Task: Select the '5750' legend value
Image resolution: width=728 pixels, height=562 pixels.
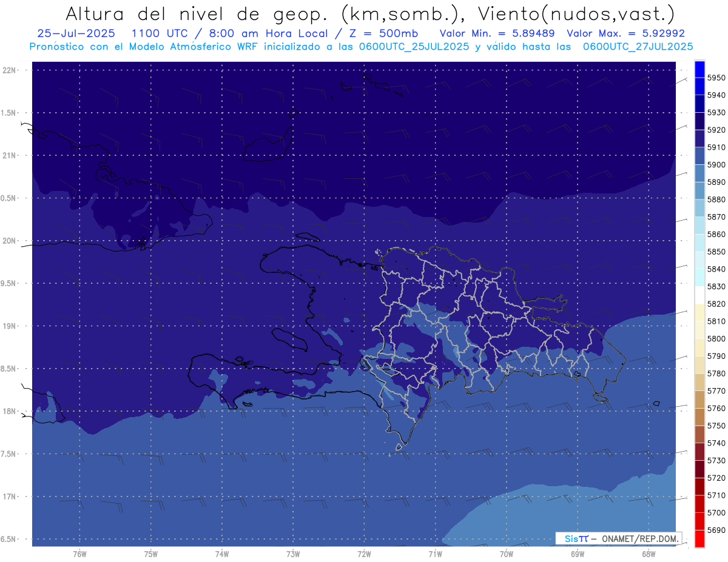Action: (716, 426)
